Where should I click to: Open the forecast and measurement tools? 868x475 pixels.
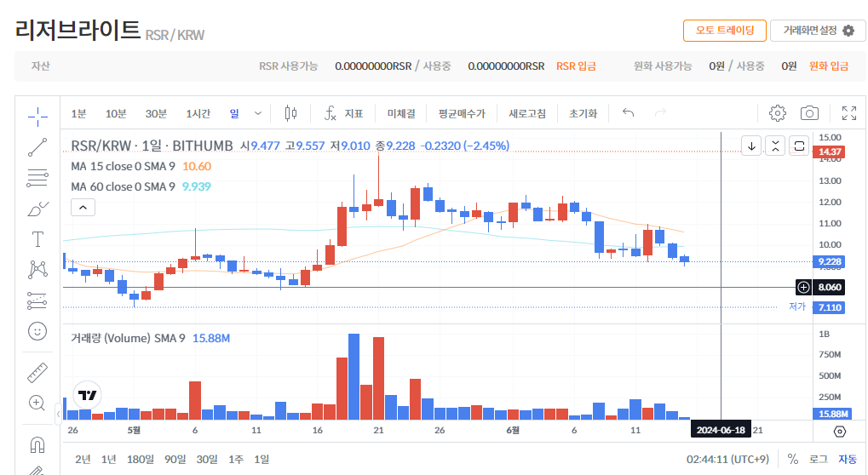[x=37, y=300]
